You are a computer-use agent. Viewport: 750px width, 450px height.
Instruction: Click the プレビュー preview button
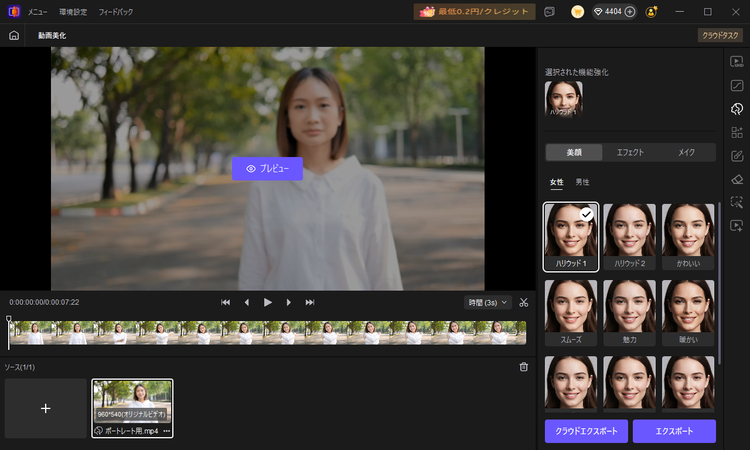coord(267,169)
